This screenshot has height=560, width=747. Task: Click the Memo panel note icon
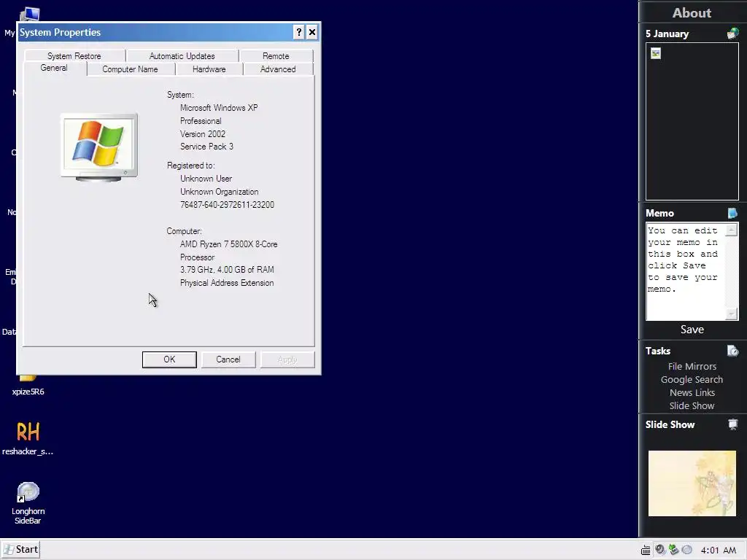point(732,213)
